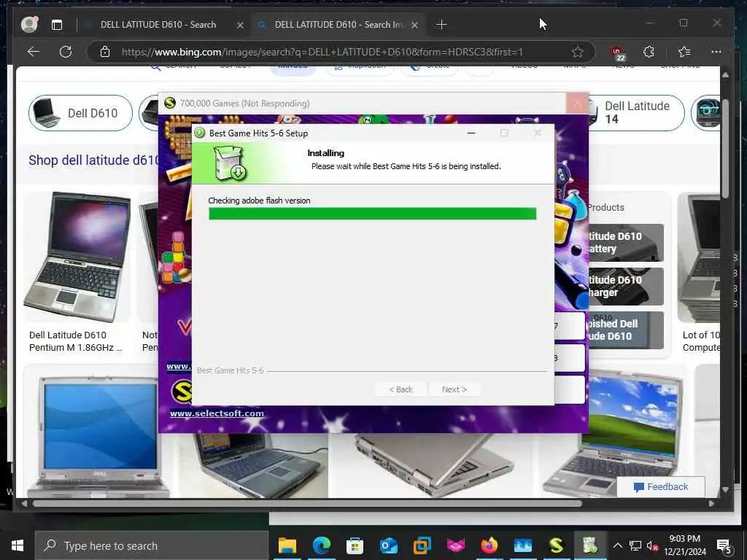Open Edge settings and more menu
The height and width of the screenshot is (560, 747).
tap(716, 52)
